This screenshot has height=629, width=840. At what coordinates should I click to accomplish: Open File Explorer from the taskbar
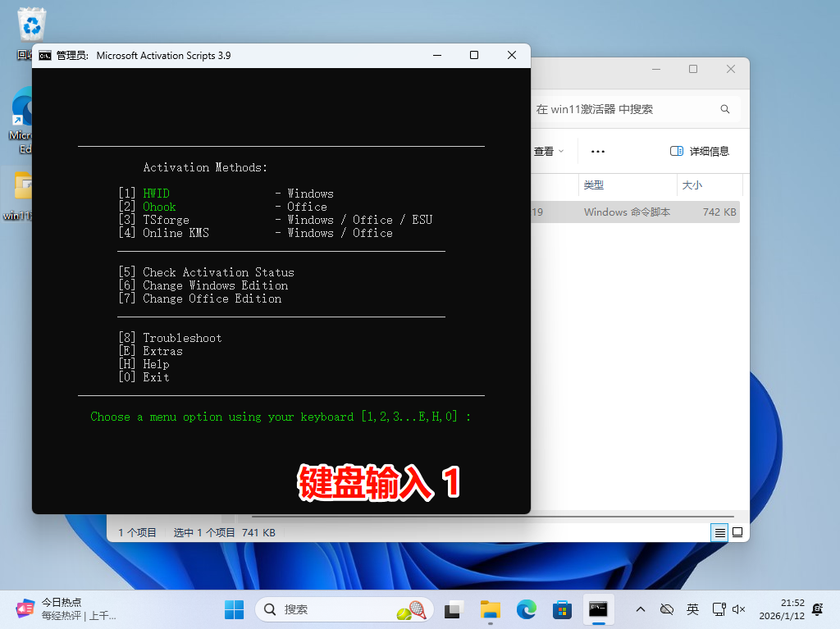(x=491, y=609)
